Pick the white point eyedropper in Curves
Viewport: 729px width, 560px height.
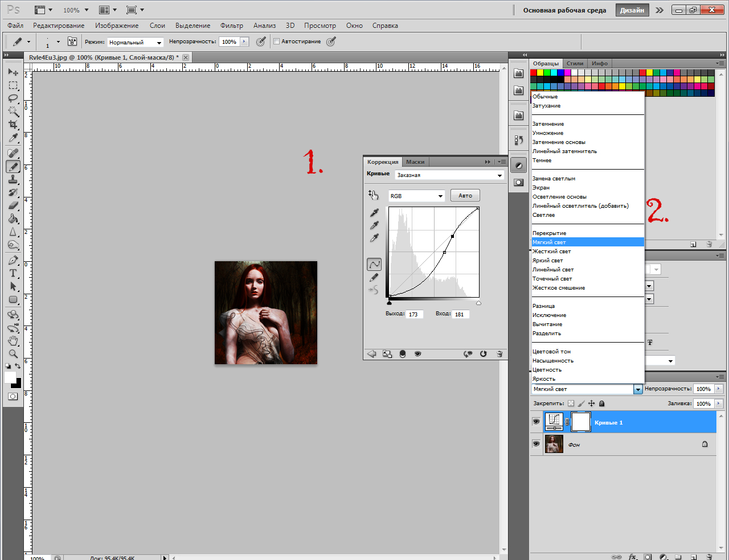374,238
